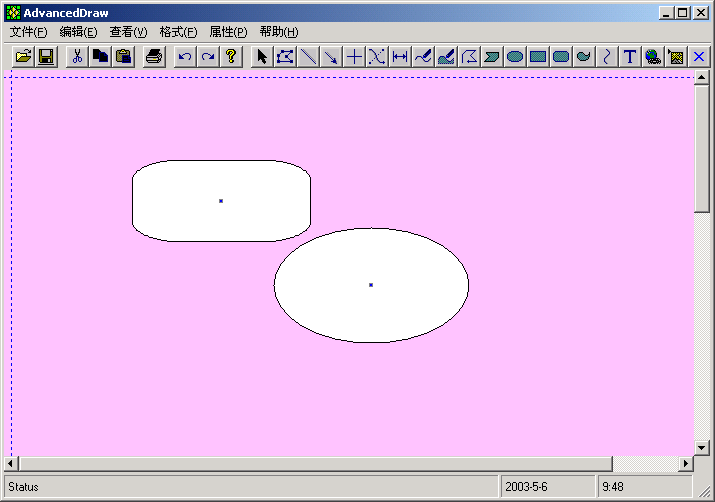Open the 文件(F) menu
Image resolution: width=715 pixels, height=502 pixels.
tap(28, 32)
